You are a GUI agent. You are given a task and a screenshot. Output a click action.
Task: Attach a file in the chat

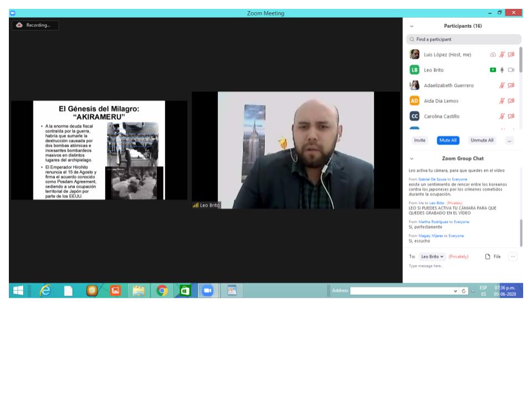coord(493,257)
